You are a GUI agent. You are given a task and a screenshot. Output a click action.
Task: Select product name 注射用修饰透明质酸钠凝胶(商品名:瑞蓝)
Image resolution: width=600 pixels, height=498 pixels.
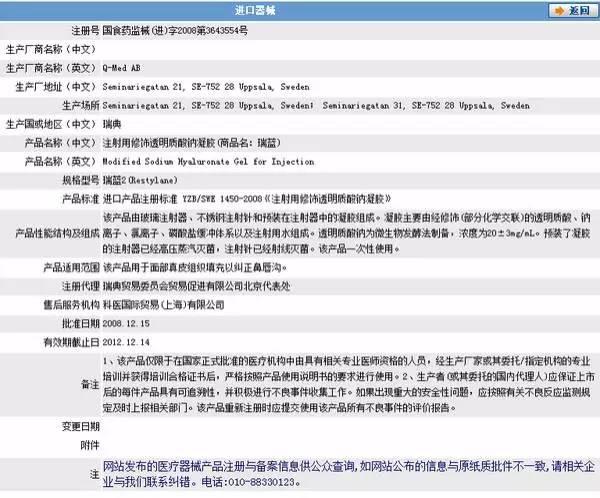(192, 143)
